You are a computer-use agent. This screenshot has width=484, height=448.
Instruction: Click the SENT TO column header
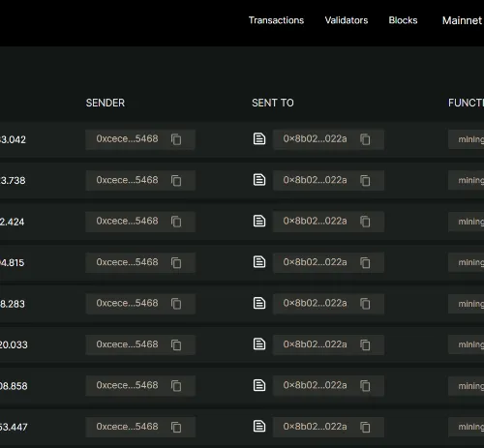point(273,103)
